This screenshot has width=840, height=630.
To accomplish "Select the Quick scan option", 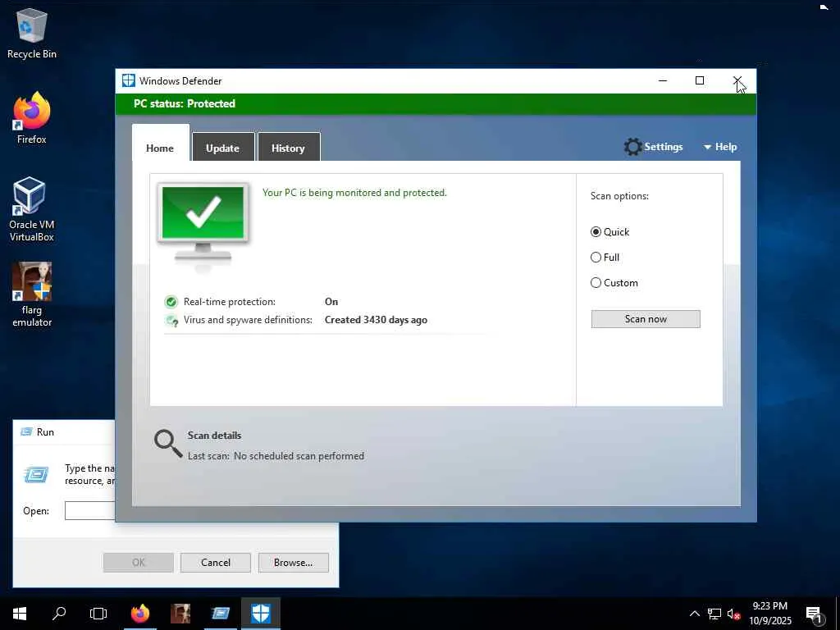I will pyautogui.click(x=609, y=232).
